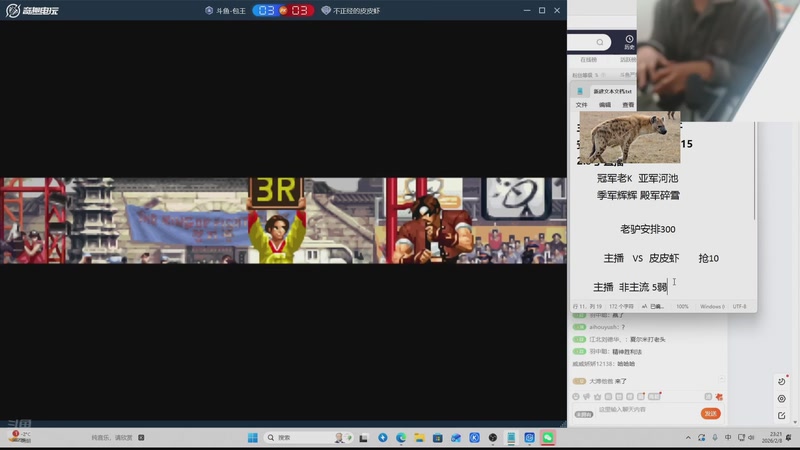
Task: Click the gray pill tag left of the chat input
Action: click(584, 414)
